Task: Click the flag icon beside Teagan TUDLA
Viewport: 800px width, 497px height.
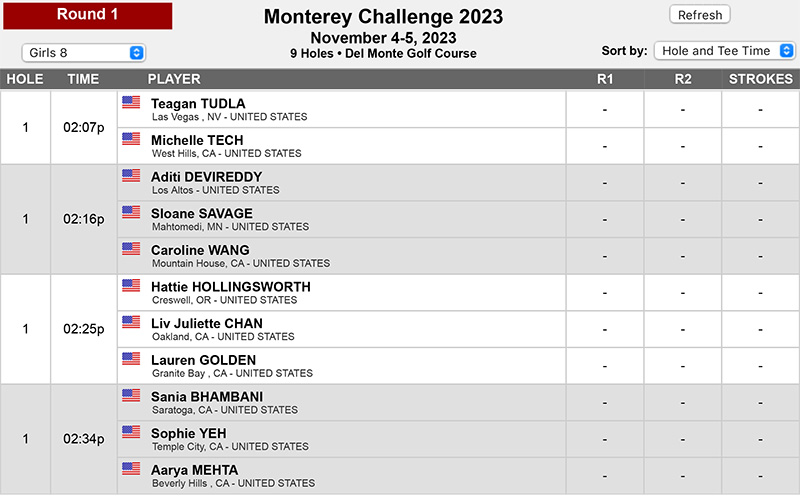Action: click(131, 102)
